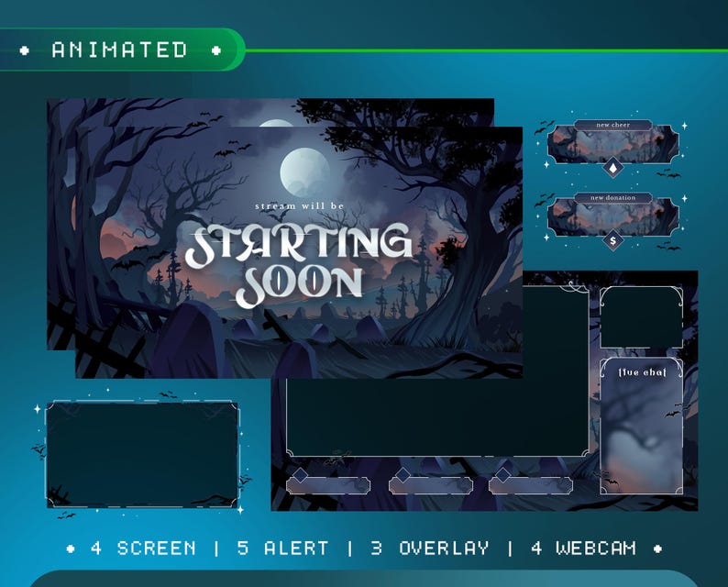Select the Starting Soon screen preview
Screen dimensions: 728x587
pyautogui.click(x=299, y=252)
